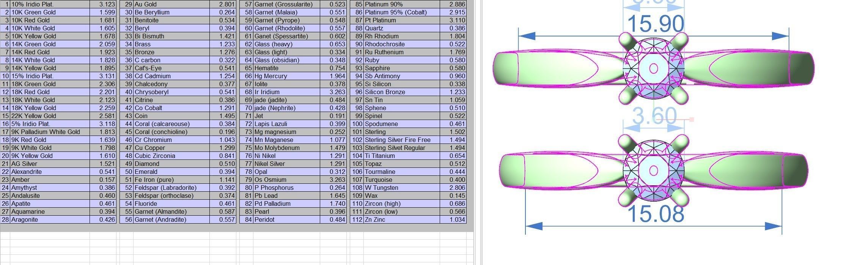The width and height of the screenshot is (868, 265).
Task: Select the 'Glass (obsidian)' cell
Action: click(287, 60)
